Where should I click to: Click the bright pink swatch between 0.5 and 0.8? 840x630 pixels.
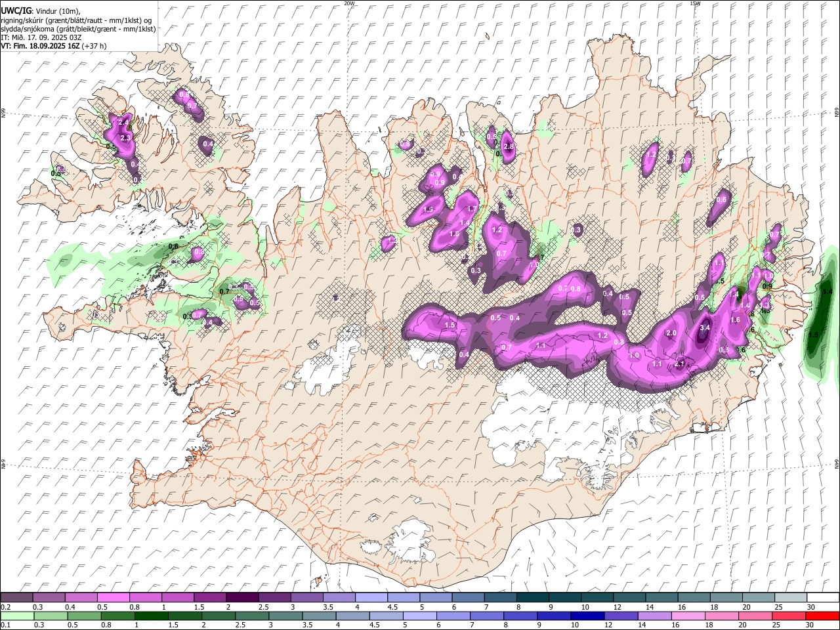[114, 598]
